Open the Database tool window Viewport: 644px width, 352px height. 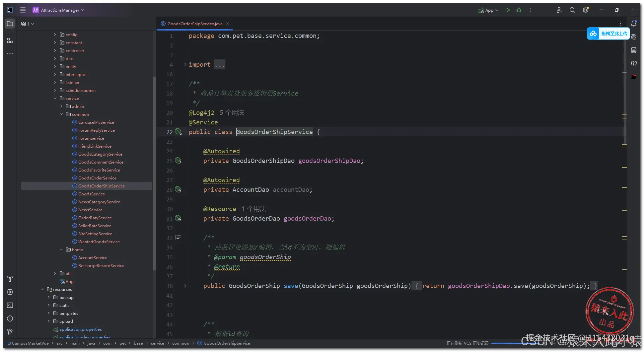point(634,50)
